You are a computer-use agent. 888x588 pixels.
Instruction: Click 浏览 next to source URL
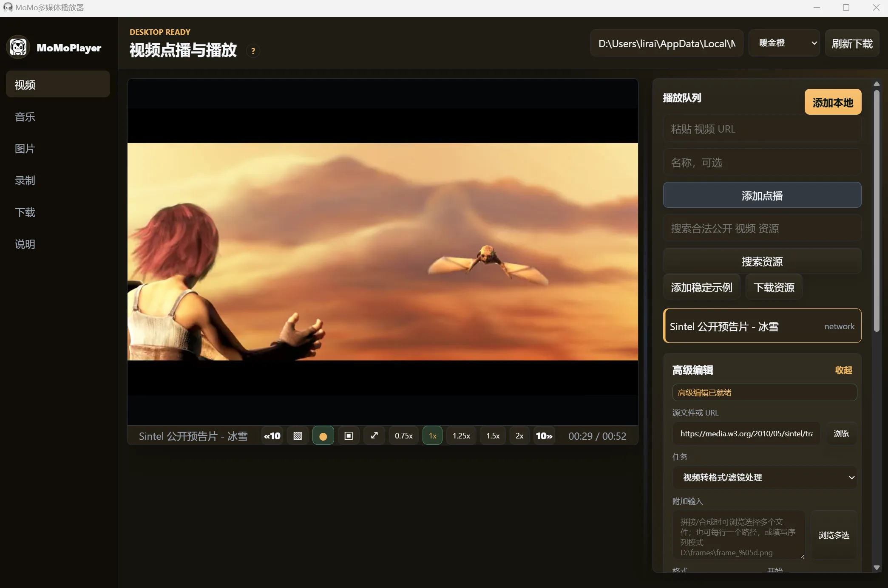[841, 433]
